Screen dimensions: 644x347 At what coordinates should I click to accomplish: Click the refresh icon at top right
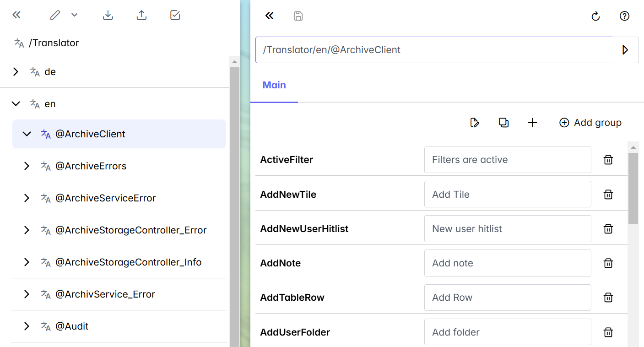(595, 16)
